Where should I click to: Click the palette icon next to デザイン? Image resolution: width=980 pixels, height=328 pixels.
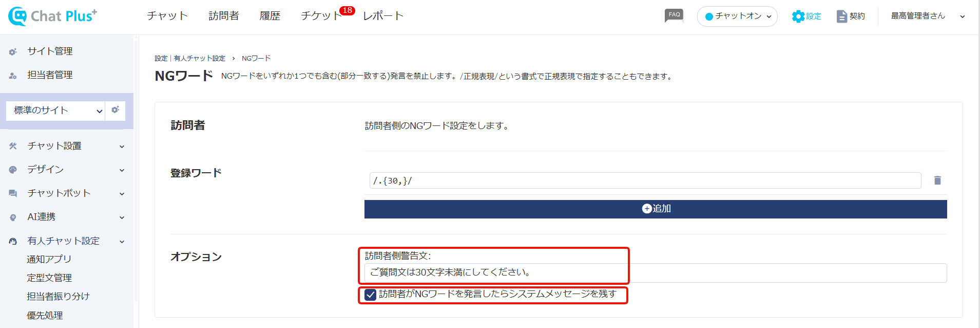coord(13,170)
